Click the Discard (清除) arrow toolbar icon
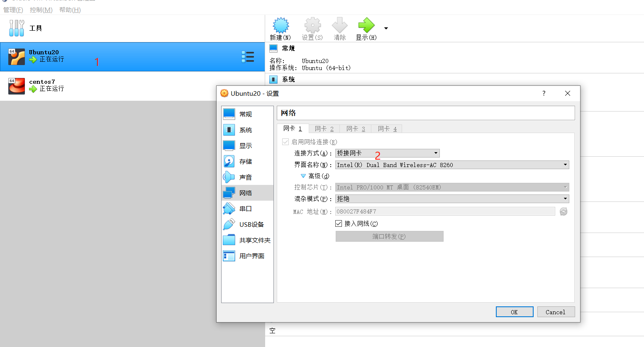 tap(339, 25)
